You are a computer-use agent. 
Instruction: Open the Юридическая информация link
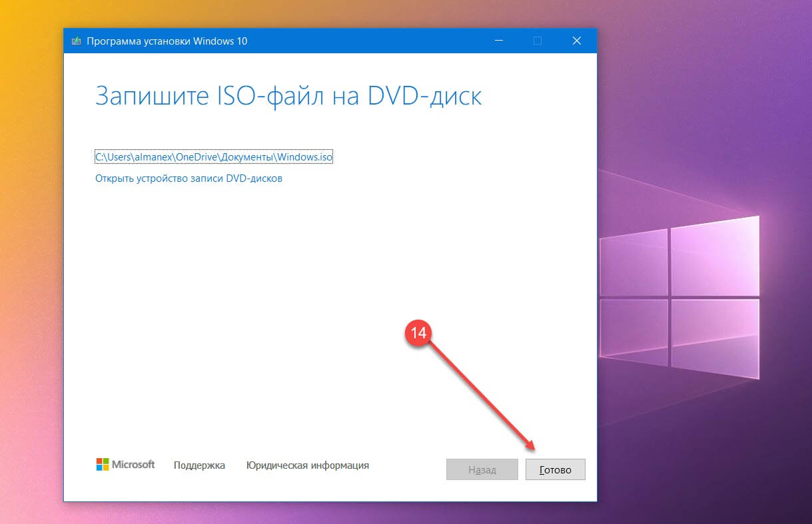(308, 465)
